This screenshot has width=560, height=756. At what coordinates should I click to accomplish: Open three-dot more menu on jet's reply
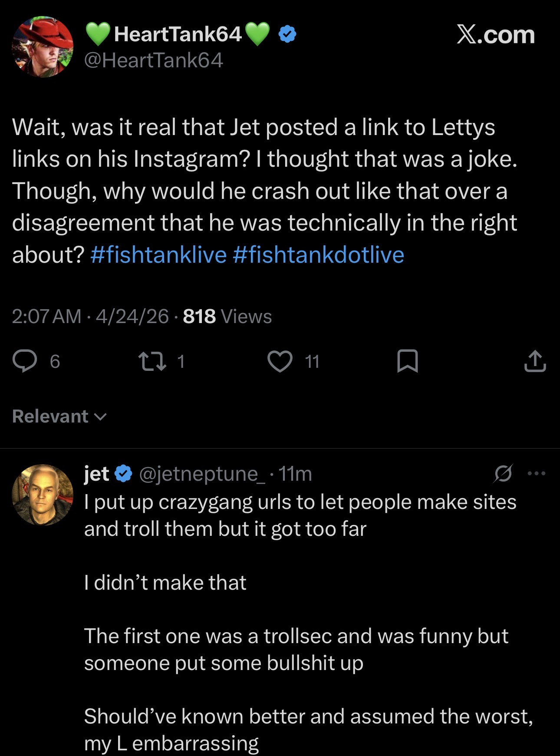[x=537, y=473]
